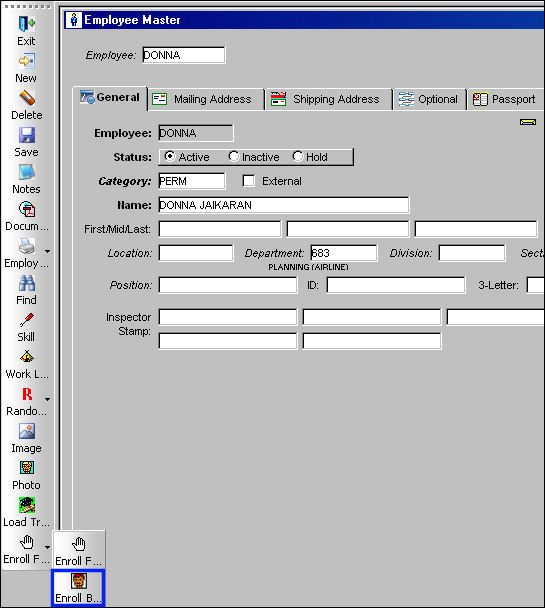The height and width of the screenshot is (608, 545).
Task: Toggle the External checkbox
Action: [x=248, y=181]
